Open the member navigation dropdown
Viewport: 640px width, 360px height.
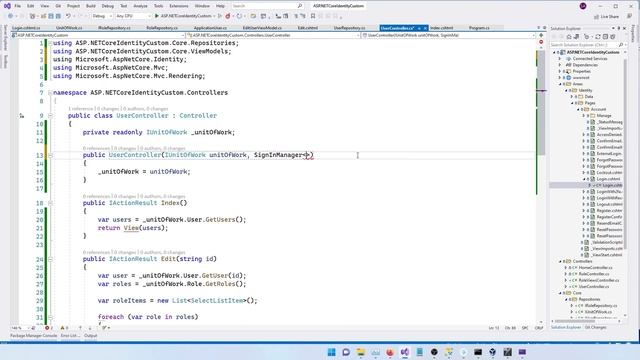[x=448, y=36]
